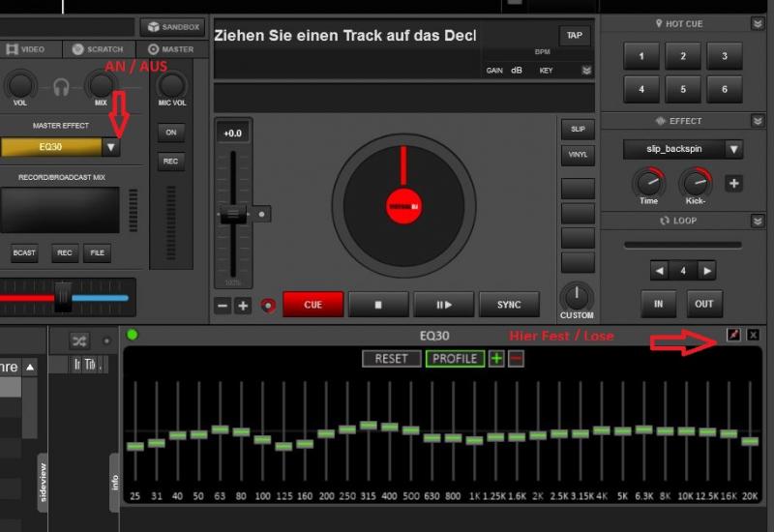This screenshot has width=774, height=532.
Task: Click the EQ30 pin/dock icon
Action: click(734, 335)
